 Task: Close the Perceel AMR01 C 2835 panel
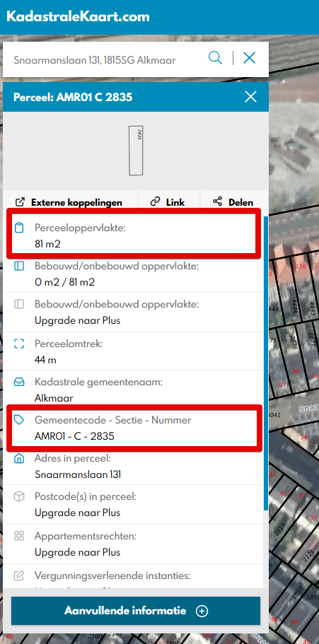pyautogui.click(x=250, y=97)
